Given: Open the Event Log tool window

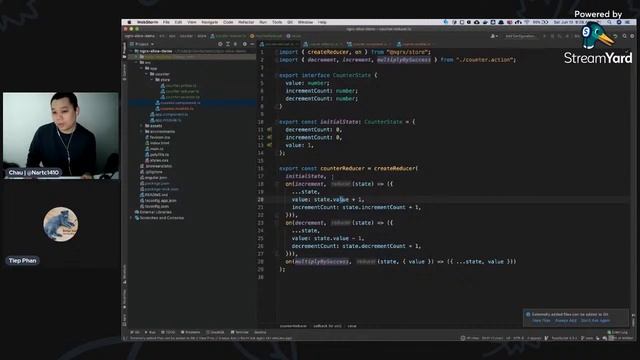Looking at the screenshot, I should point(618,332).
